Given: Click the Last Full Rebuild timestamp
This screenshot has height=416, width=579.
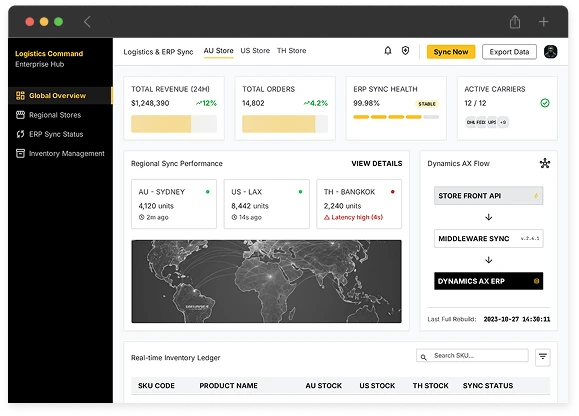Looking at the screenshot, I should point(517,319).
